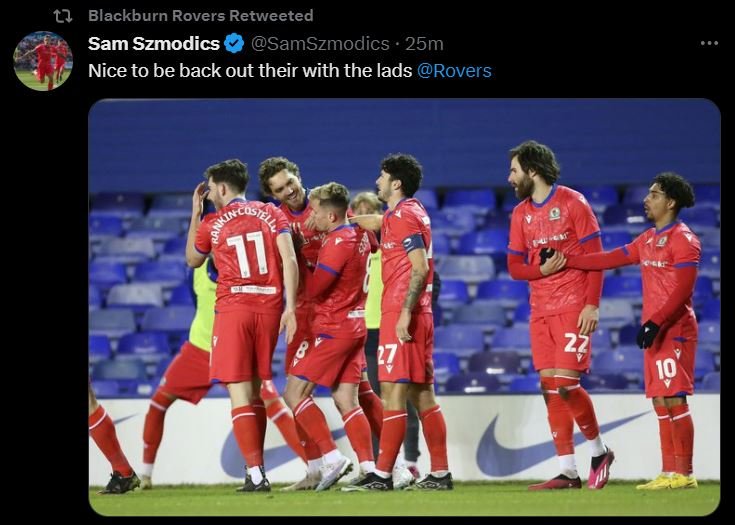The image size is (735, 525).
Task: Click the number 10 on the rightmost player's shorts
Action: [666, 369]
